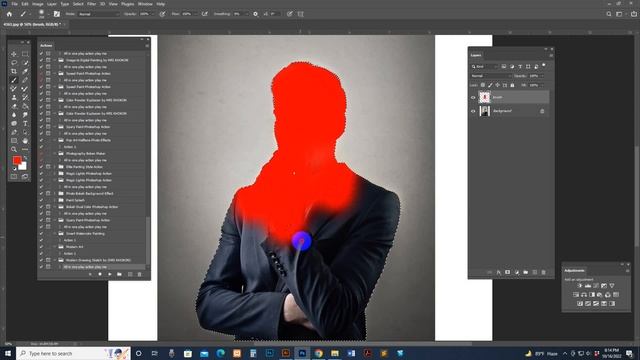The height and width of the screenshot is (360, 640).
Task: Toggle check for Smart Watercolor Painting set
Action: pyautogui.click(x=41, y=233)
